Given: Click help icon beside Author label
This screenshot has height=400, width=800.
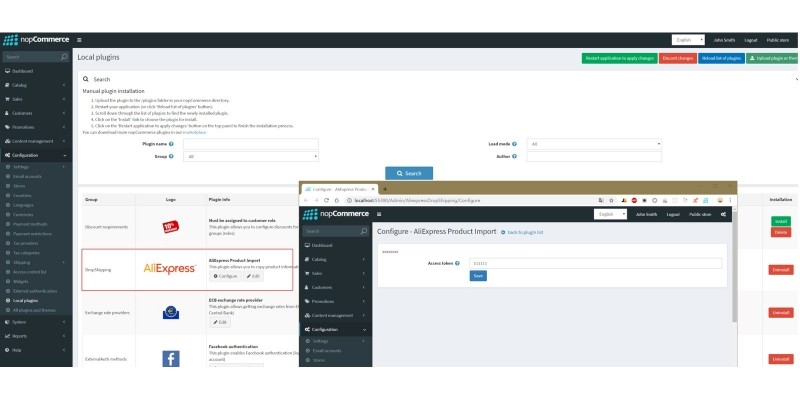Looking at the screenshot, I should pyautogui.click(x=514, y=156).
